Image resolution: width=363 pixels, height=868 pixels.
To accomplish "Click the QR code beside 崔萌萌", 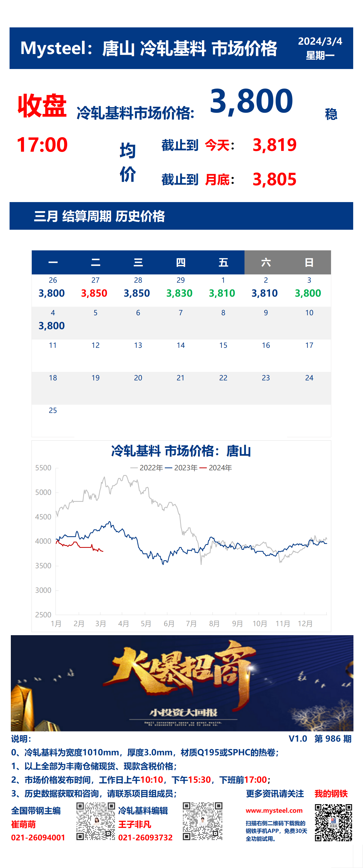I will point(96,821).
